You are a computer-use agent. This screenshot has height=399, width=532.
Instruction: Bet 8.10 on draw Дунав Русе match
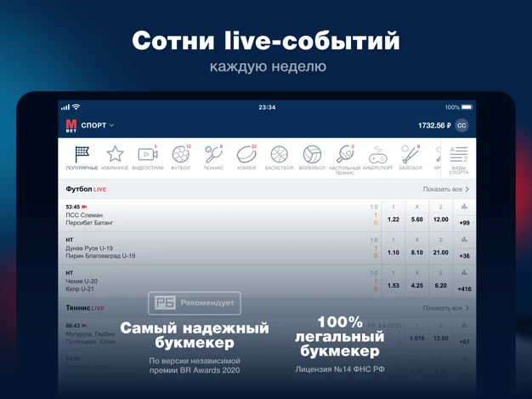(x=417, y=253)
